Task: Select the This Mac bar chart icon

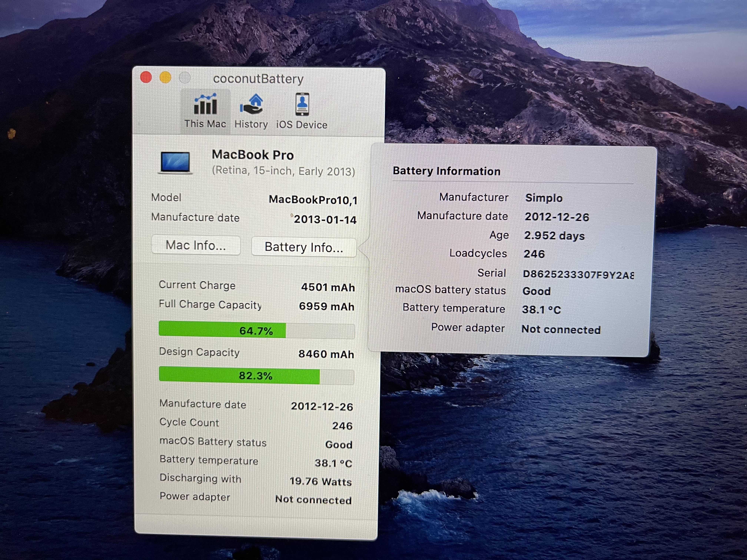Action: [x=205, y=104]
